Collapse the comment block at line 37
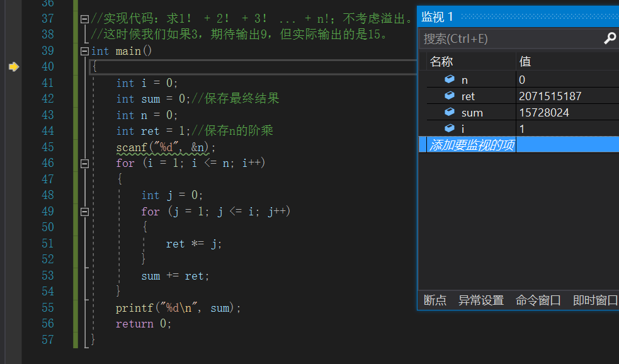 pos(84,19)
